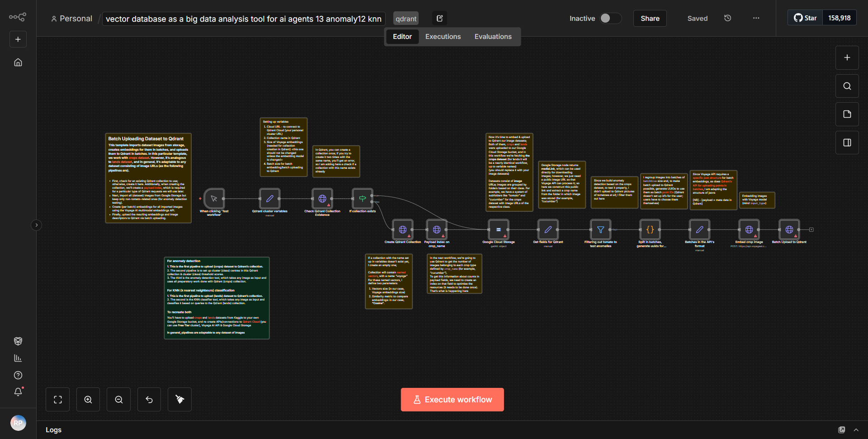The width and height of the screenshot is (868, 439).
Task: Select the Google Cloud Storage node
Action: [499, 229]
